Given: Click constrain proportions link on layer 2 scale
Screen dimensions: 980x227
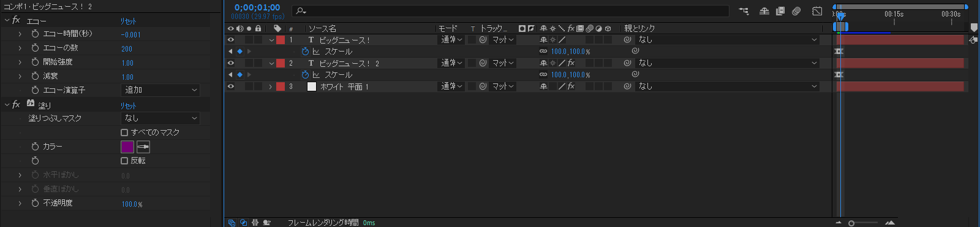Looking at the screenshot, I should click(x=543, y=75).
